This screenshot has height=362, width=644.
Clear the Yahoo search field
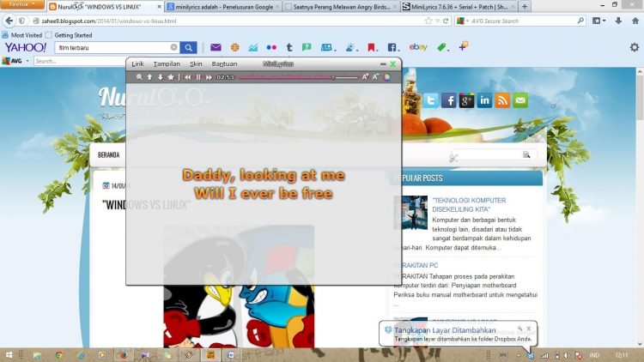coord(173,48)
